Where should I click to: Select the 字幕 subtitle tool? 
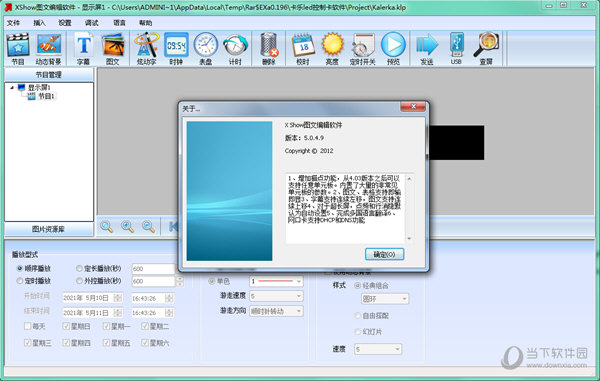pos(83,49)
